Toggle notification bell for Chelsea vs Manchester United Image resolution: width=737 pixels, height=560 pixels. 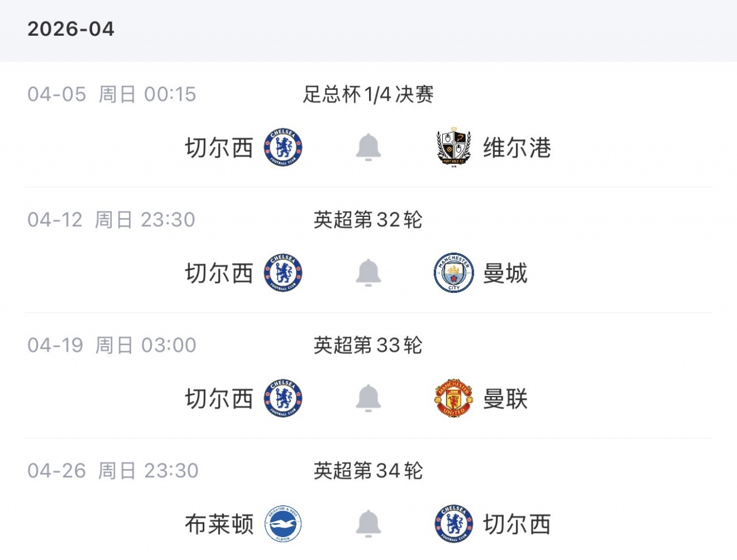368,398
